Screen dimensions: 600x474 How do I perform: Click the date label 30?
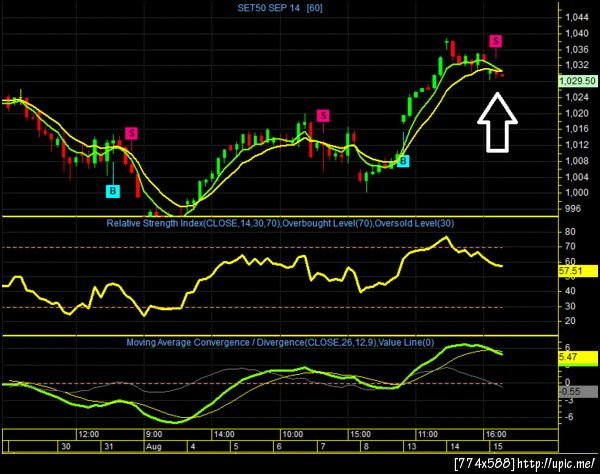coord(66,446)
